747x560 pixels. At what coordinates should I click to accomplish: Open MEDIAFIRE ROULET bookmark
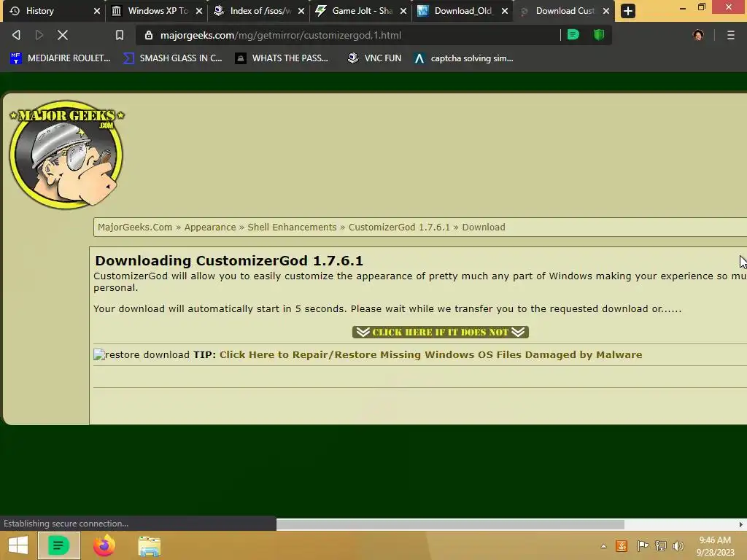click(x=60, y=58)
